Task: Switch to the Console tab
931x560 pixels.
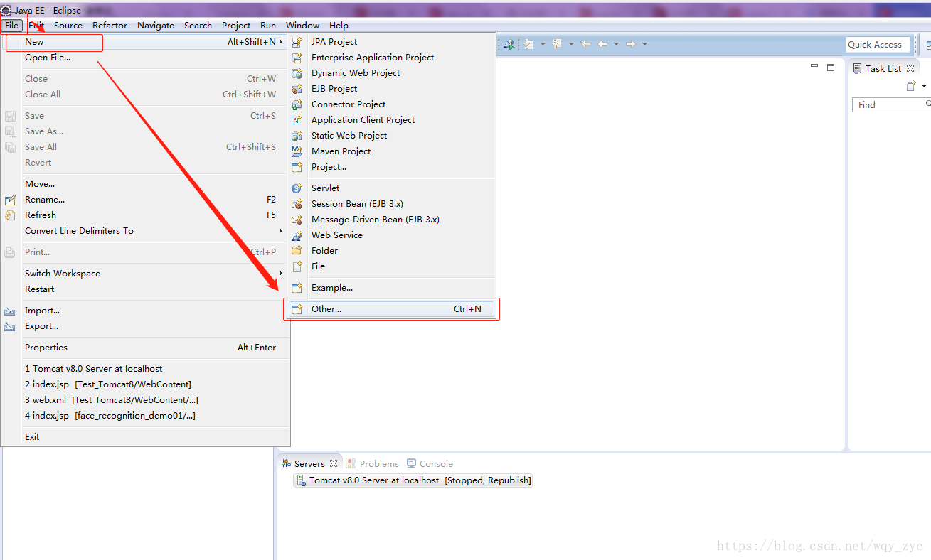Action: tap(430, 463)
